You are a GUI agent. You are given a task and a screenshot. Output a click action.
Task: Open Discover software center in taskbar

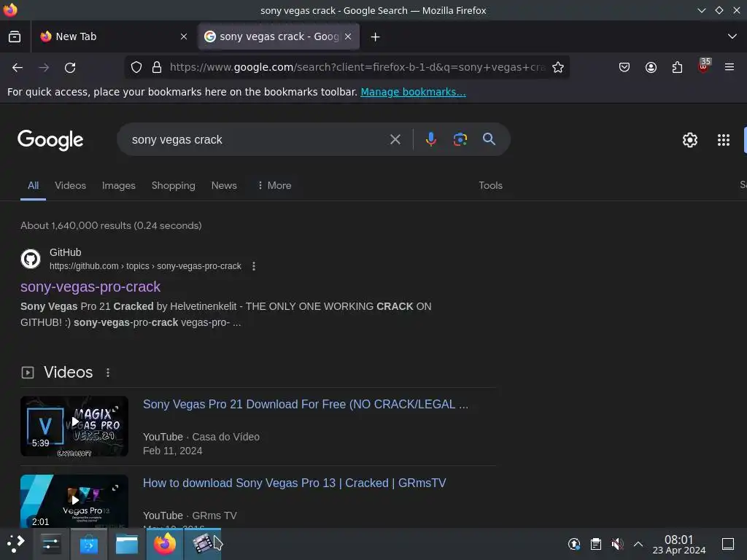(88, 544)
